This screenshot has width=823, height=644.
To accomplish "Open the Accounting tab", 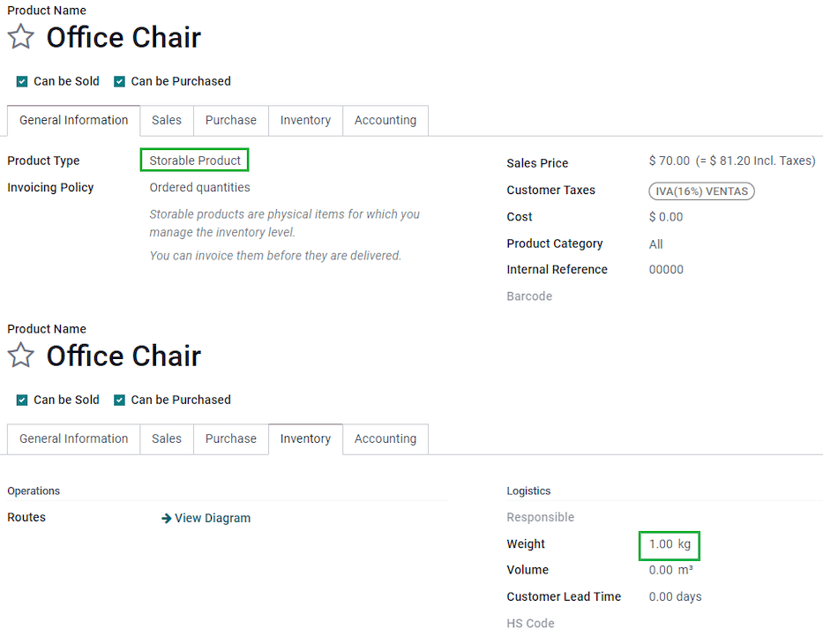I will pos(385,120).
